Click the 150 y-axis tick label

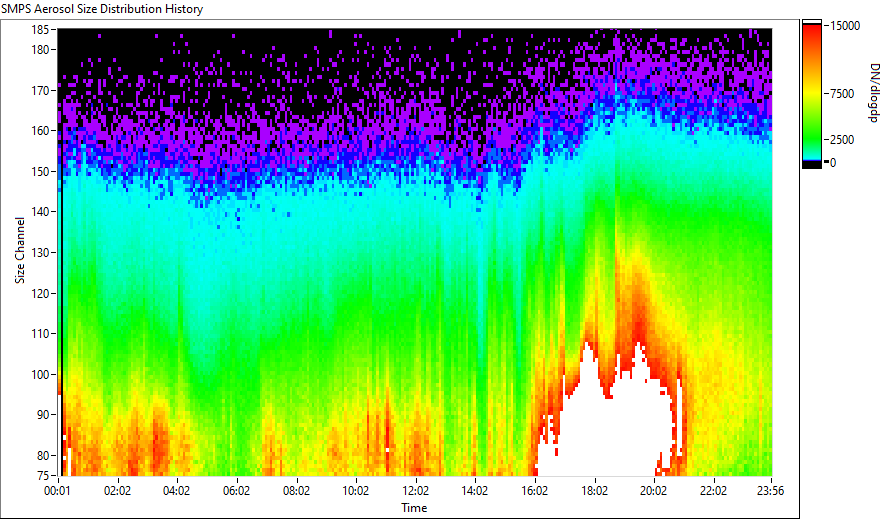pos(40,171)
